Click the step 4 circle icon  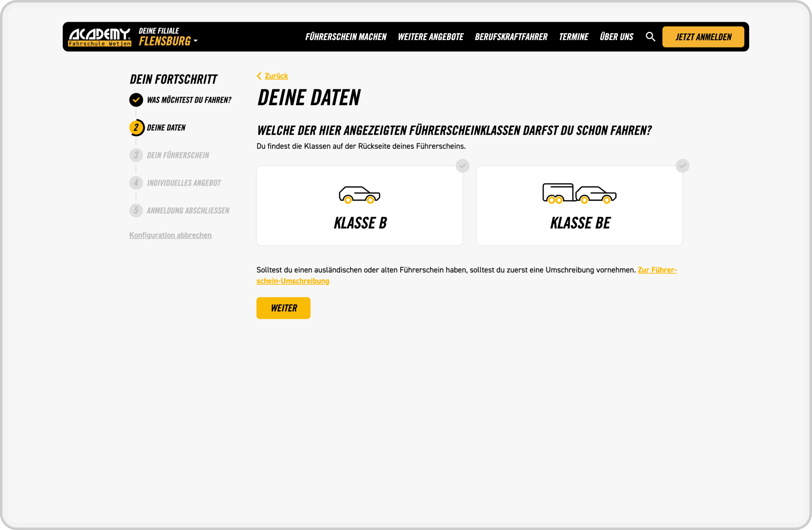[136, 183]
